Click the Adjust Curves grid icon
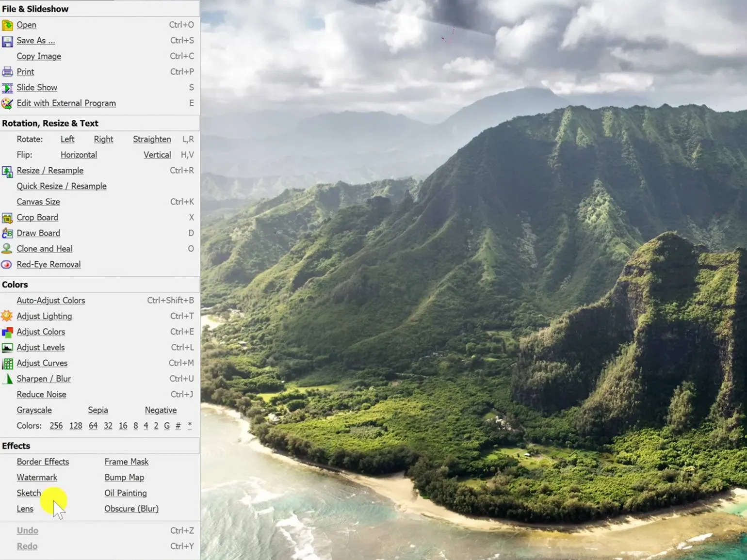This screenshot has height=560, width=747. [x=7, y=363]
